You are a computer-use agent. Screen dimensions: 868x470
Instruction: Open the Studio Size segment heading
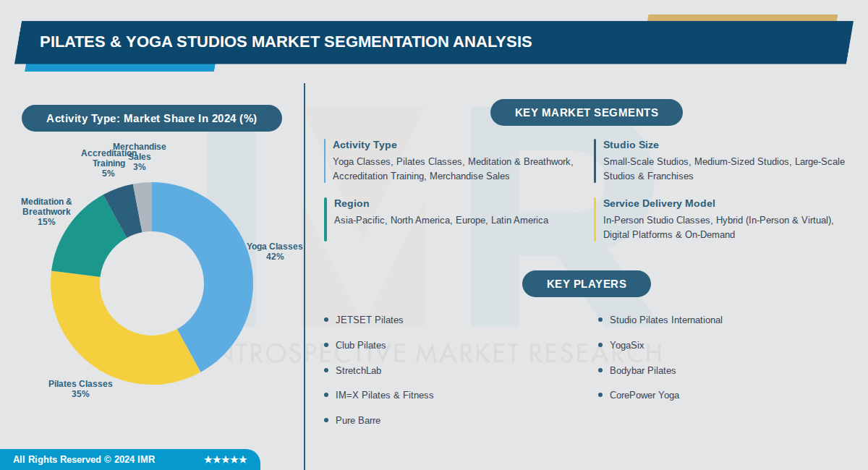631,145
